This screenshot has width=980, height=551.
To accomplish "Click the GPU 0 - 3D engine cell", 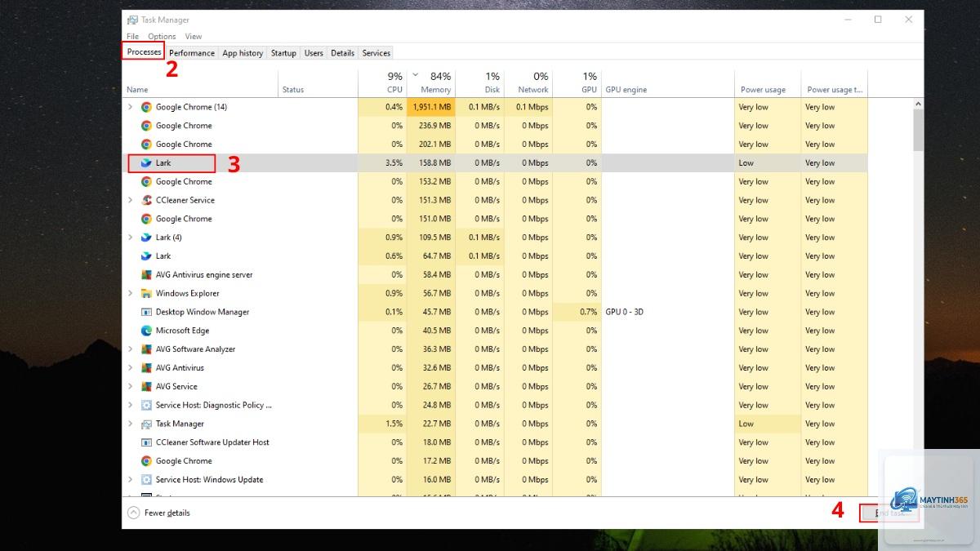I will tap(668, 312).
